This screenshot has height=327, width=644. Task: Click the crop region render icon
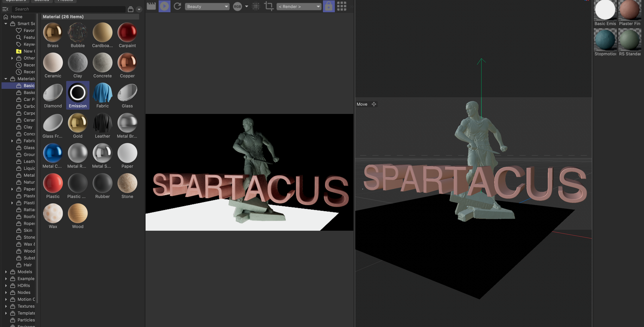[269, 6]
